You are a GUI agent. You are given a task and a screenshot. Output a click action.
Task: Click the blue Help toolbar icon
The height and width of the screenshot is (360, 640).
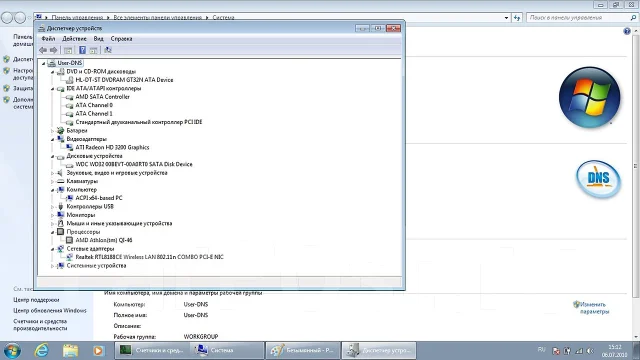click(82, 50)
